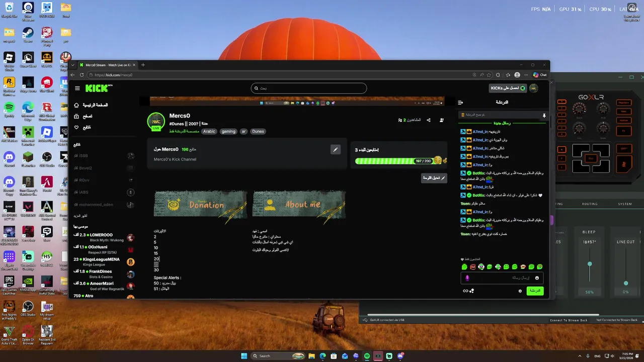Click the infinity icon below chat input

coord(465,291)
